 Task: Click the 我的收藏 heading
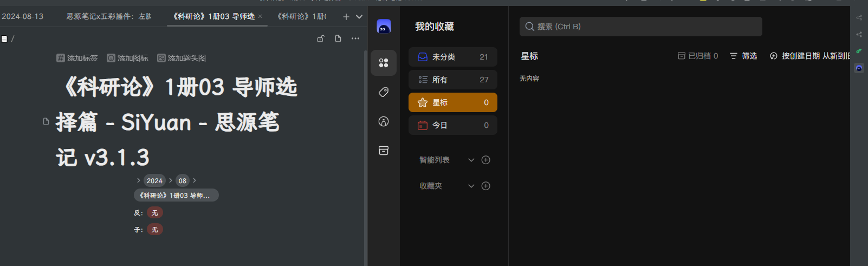435,27
